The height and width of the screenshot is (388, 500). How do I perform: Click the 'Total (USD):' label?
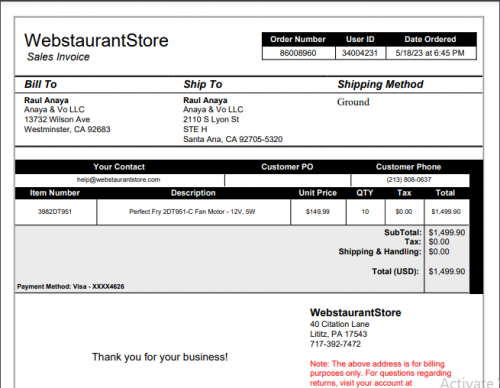click(395, 271)
